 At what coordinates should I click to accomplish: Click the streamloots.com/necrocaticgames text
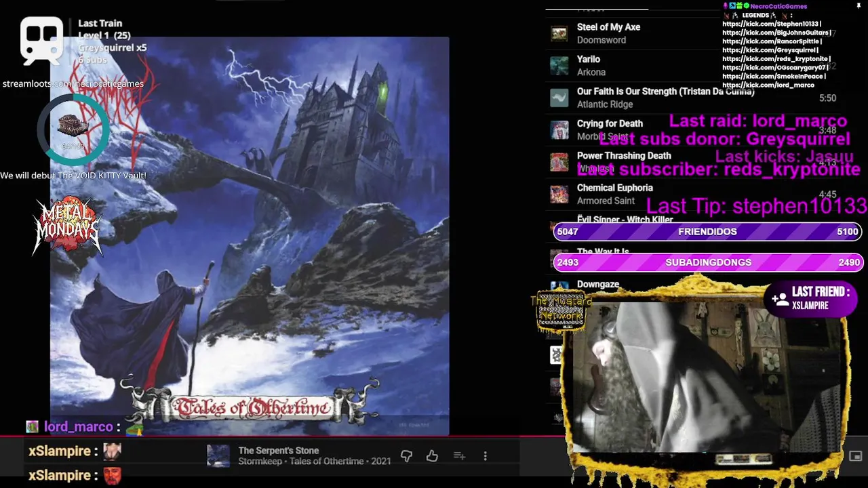click(73, 84)
